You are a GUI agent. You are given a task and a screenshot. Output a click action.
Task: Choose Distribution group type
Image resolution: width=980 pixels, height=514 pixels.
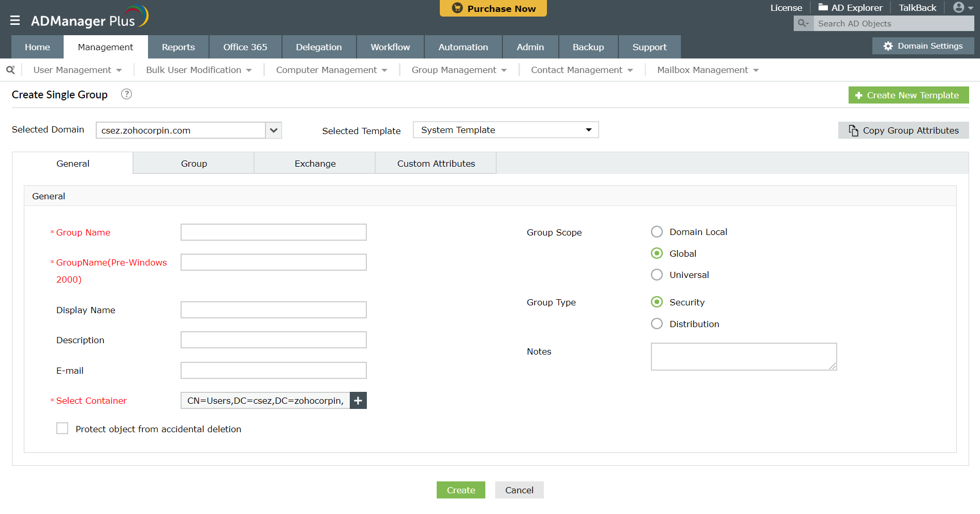[x=657, y=324]
